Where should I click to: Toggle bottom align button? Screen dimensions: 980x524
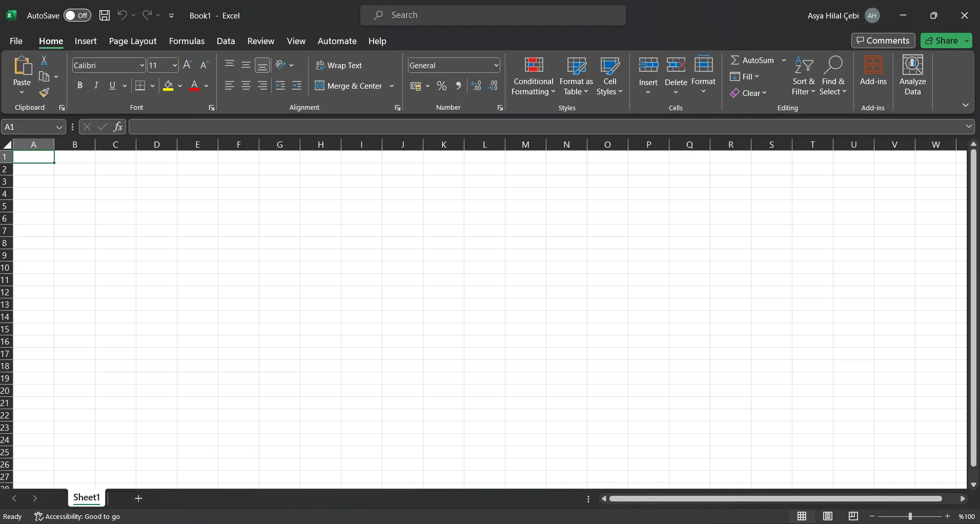(262, 65)
